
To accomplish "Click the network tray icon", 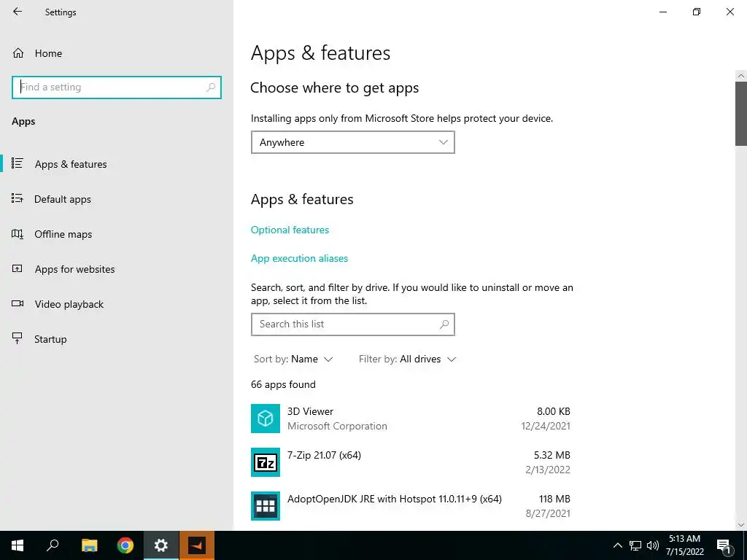I will click(635, 545).
